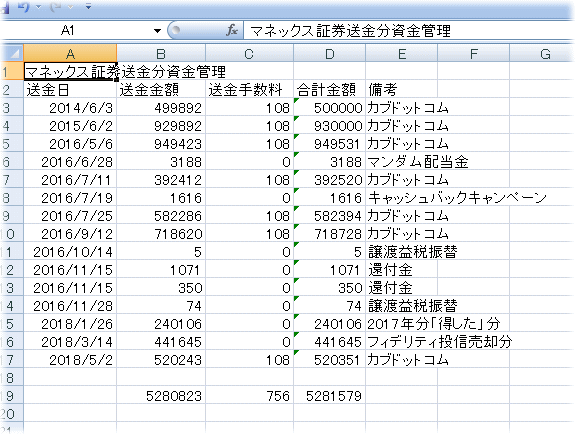Select date cell 2016/11/28

[x=70, y=306]
